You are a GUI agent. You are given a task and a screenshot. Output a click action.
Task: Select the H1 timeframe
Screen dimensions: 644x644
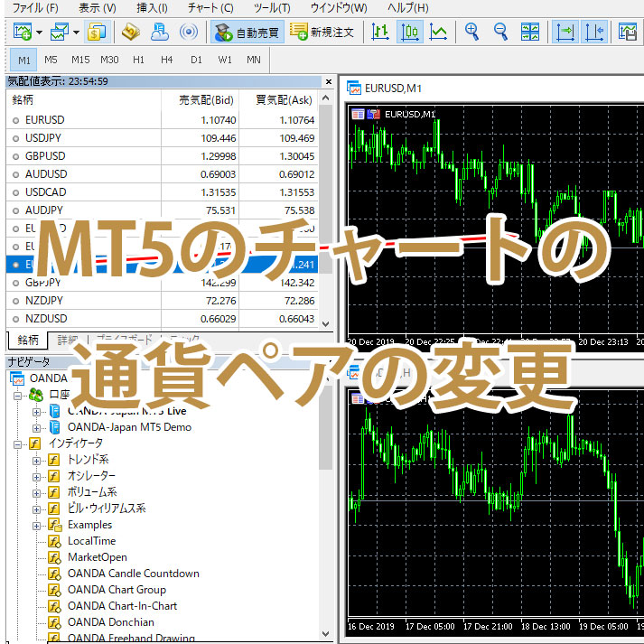point(138,60)
